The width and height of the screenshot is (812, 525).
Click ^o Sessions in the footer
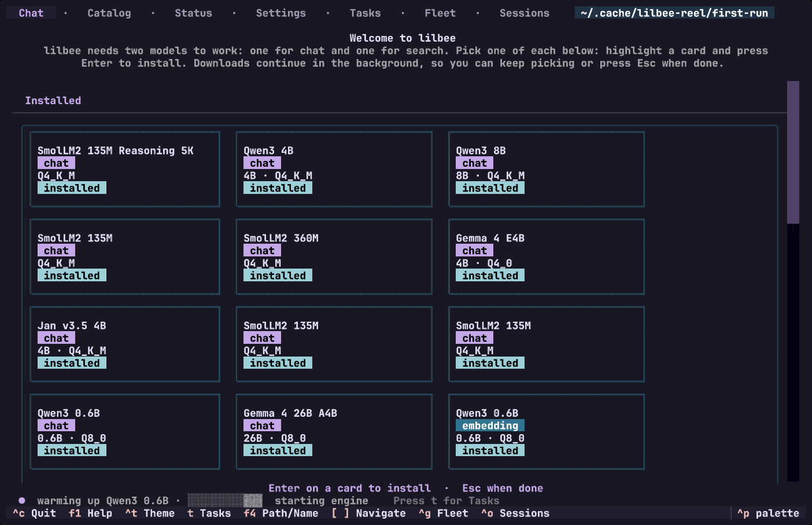[515, 513]
